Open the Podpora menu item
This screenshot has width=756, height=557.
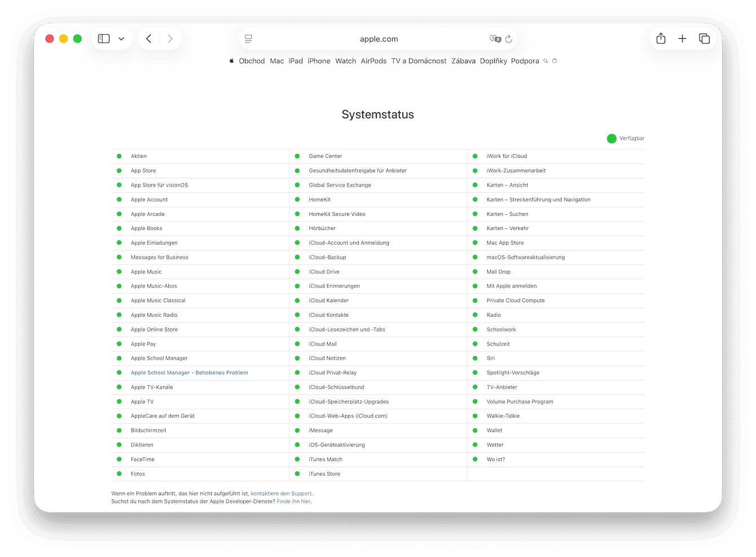[x=525, y=60]
